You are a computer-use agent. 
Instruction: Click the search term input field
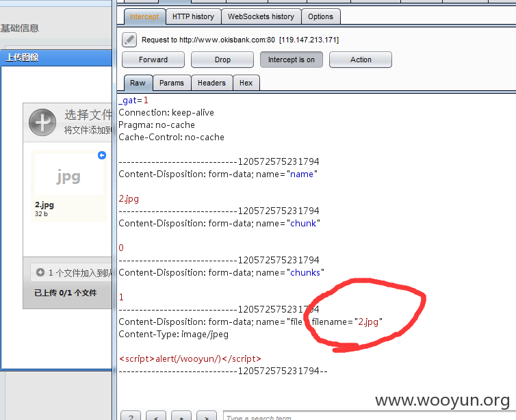(369, 417)
